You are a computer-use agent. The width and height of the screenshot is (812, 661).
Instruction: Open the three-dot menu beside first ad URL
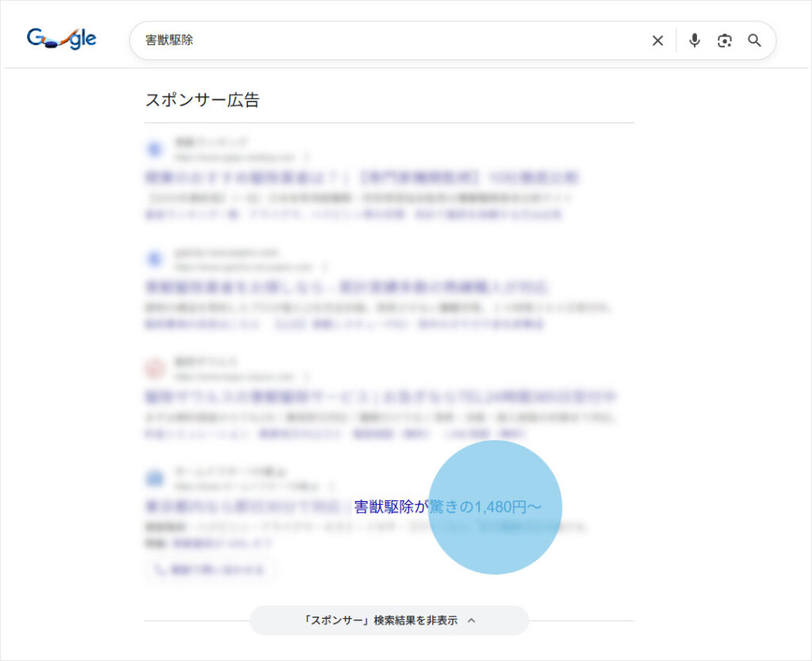pyautogui.click(x=308, y=158)
